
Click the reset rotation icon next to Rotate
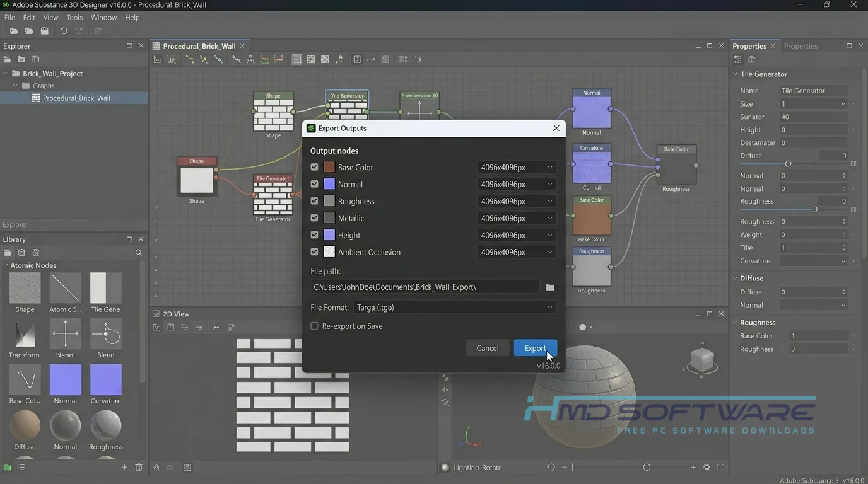[551, 467]
